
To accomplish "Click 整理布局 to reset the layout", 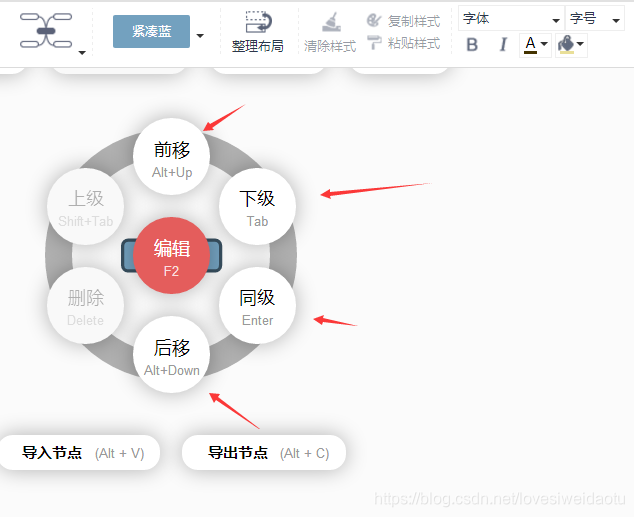I will 258,32.
